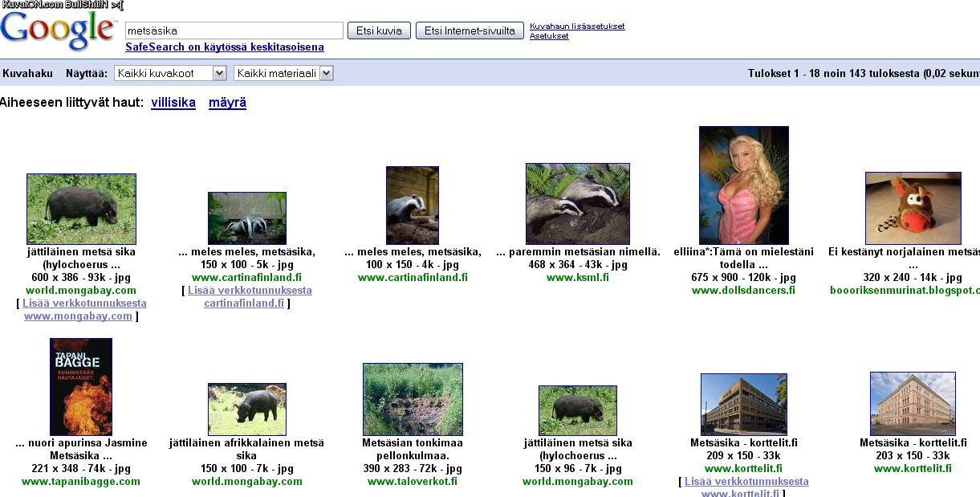Open the 203 x 150 korttelit.fi building thumbnail

click(913, 403)
